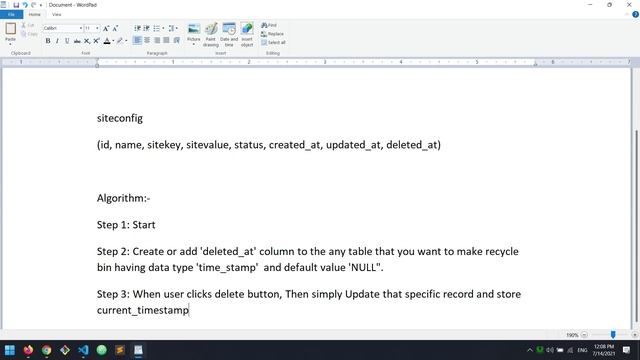Open WordPad Help question mark icon
This screenshot has width=640, height=360.
click(x=635, y=14)
